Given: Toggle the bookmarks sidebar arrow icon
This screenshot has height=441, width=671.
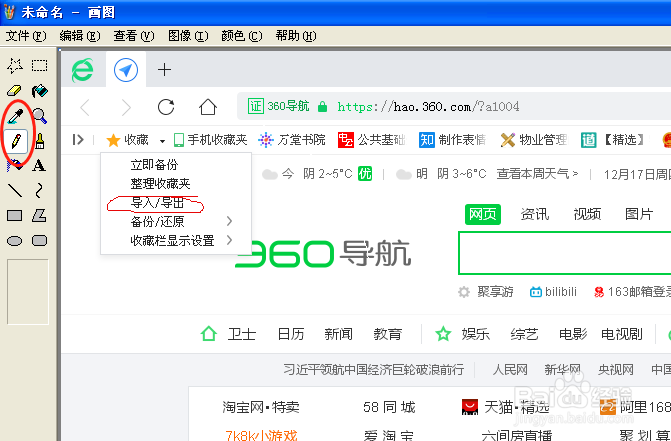Looking at the screenshot, I should pos(78,139).
